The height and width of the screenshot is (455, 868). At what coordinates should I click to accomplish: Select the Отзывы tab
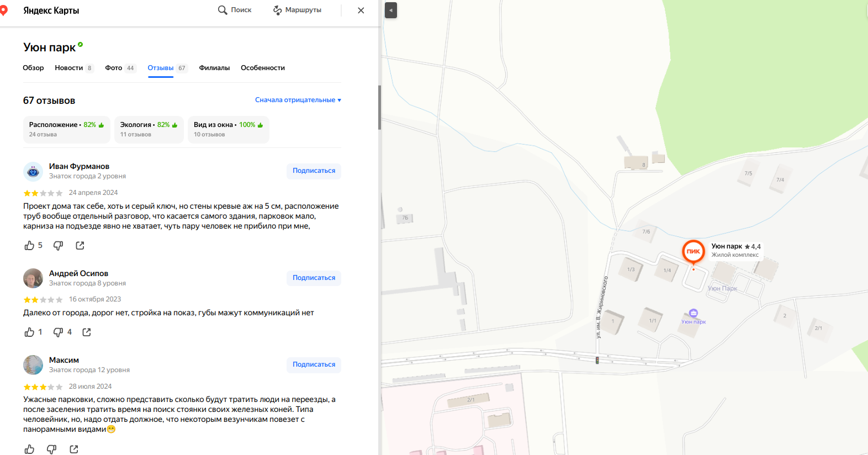[x=168, y=68]
